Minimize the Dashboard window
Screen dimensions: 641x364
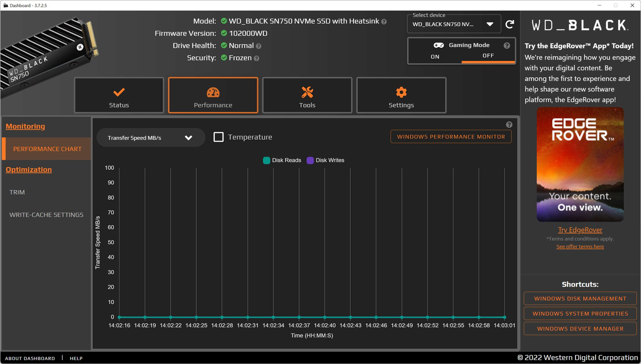point(599,5)
